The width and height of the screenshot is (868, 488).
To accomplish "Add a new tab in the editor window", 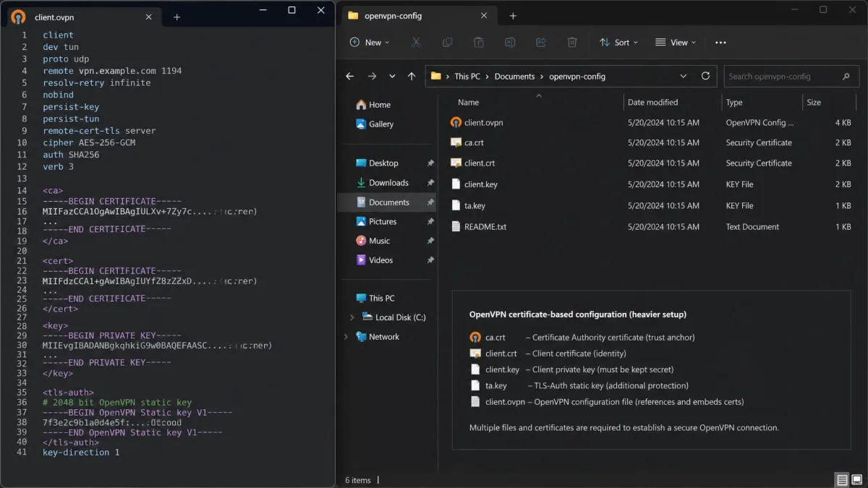I will (x=176, y=17).
